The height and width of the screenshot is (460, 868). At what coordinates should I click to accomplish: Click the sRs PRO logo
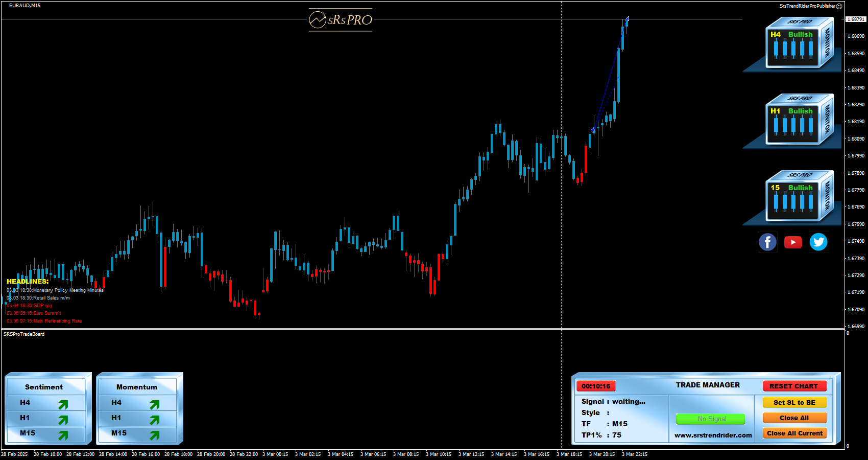tap(341, 20)
